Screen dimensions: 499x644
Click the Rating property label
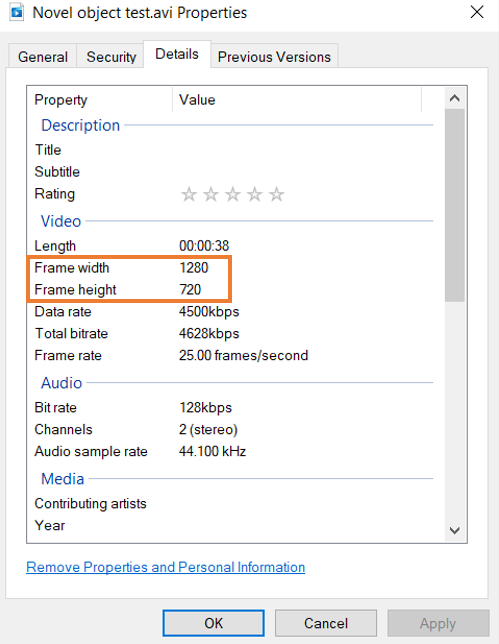55,194
